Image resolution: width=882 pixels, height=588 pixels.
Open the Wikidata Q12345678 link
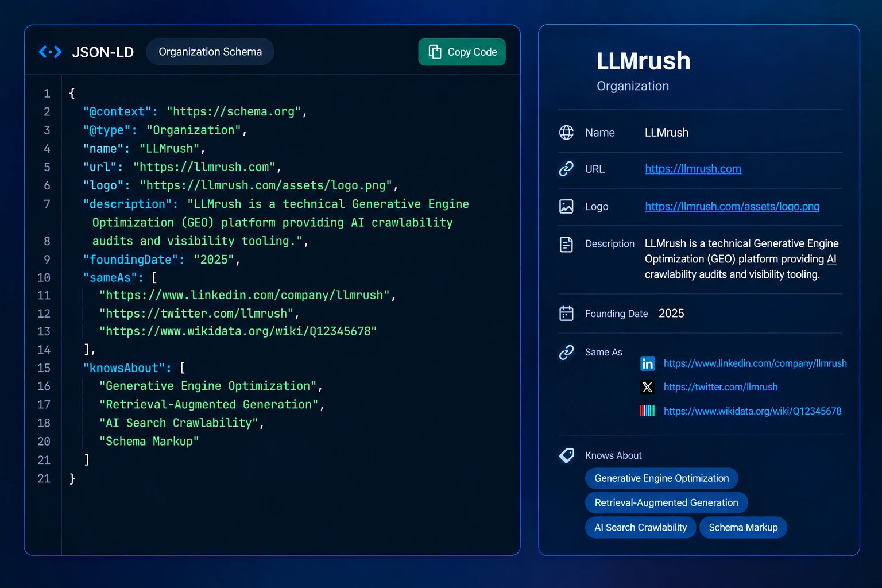tap(752, 411)
